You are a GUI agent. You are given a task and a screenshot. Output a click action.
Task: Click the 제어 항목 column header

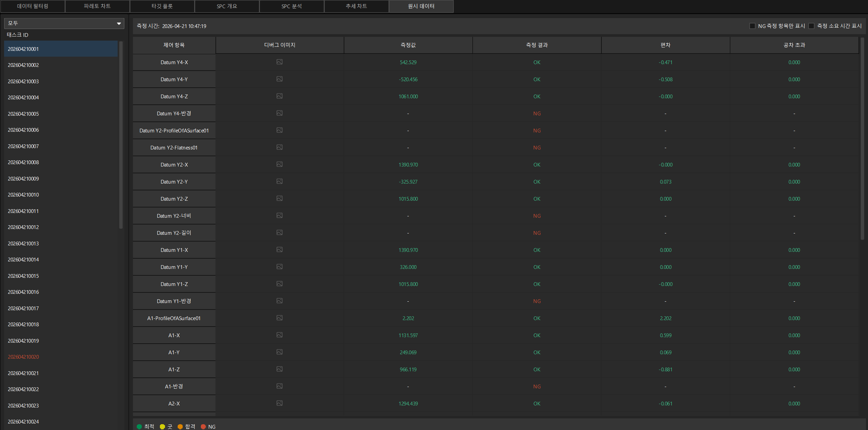point(174,45)
